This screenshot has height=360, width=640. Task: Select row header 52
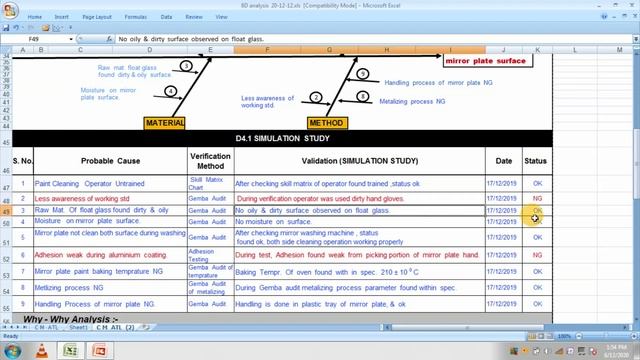coord(6,256)
